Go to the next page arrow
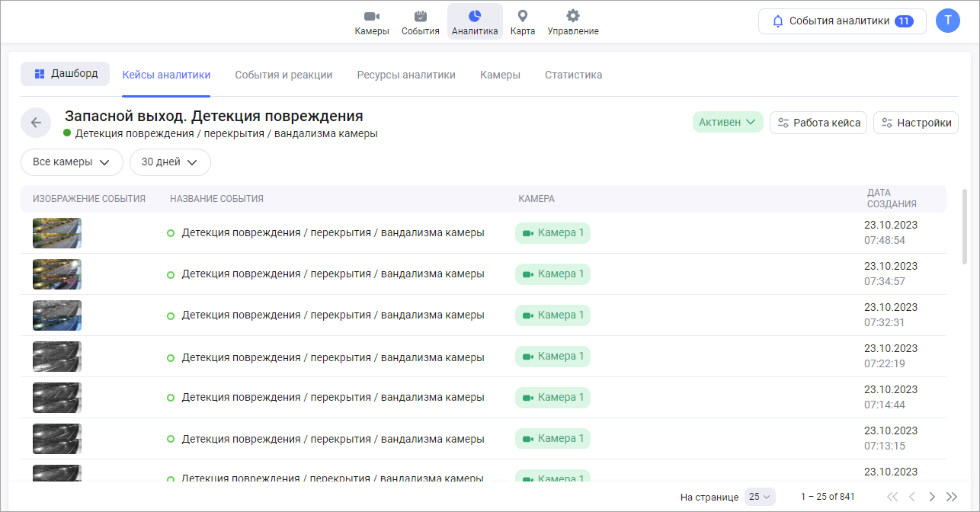 [x=931, y=497]
